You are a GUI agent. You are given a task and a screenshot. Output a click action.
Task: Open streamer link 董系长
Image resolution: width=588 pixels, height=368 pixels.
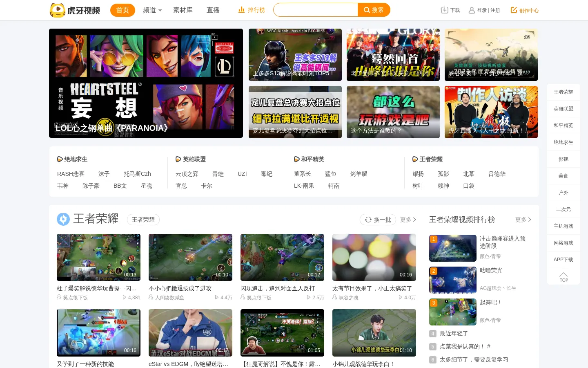point(303,174)
